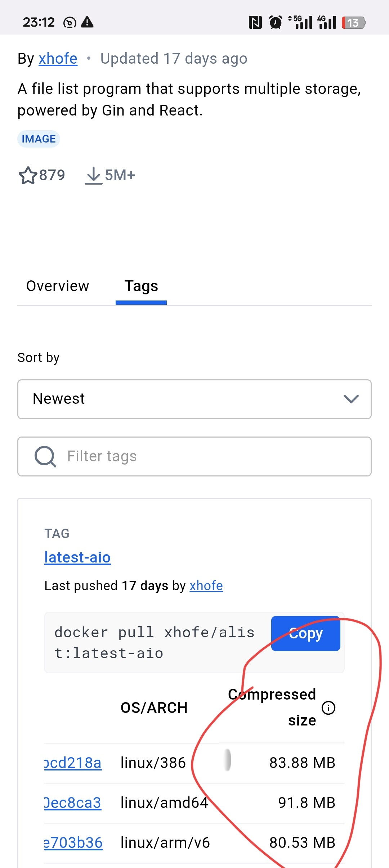Click the search magnifier icon in filter box

pyautogui.click(x=45, y=456)
